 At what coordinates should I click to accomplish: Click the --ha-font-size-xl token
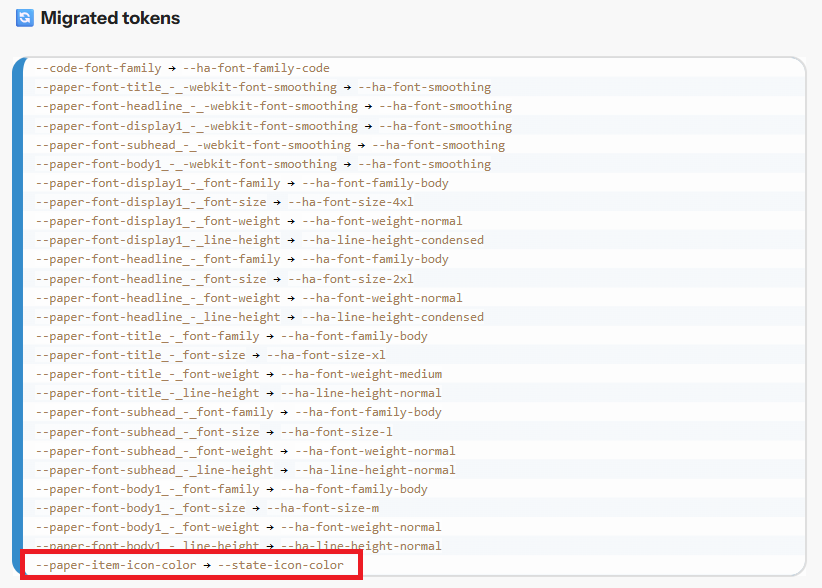[326, 355]
